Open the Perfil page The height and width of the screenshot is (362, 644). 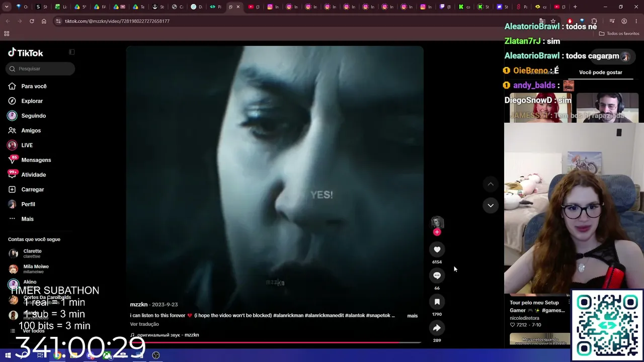coord(28,204)
